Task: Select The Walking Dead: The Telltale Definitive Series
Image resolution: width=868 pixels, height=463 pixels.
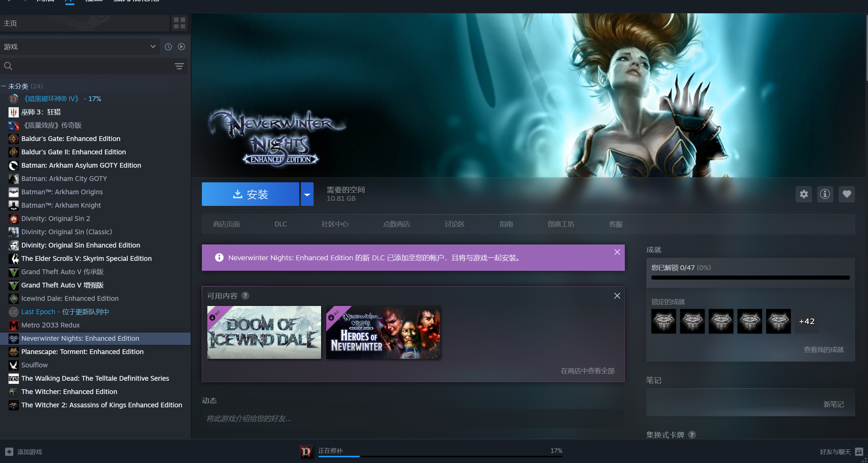Action: point(95,378)
